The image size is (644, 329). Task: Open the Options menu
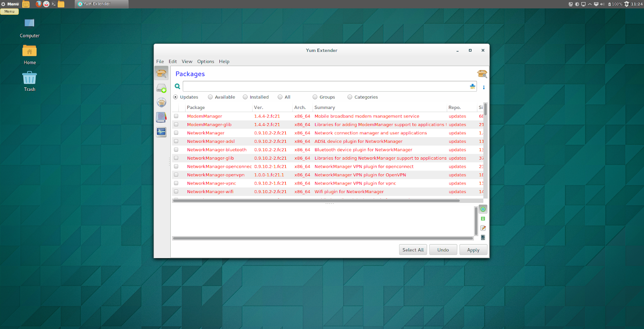pos(206,62)
